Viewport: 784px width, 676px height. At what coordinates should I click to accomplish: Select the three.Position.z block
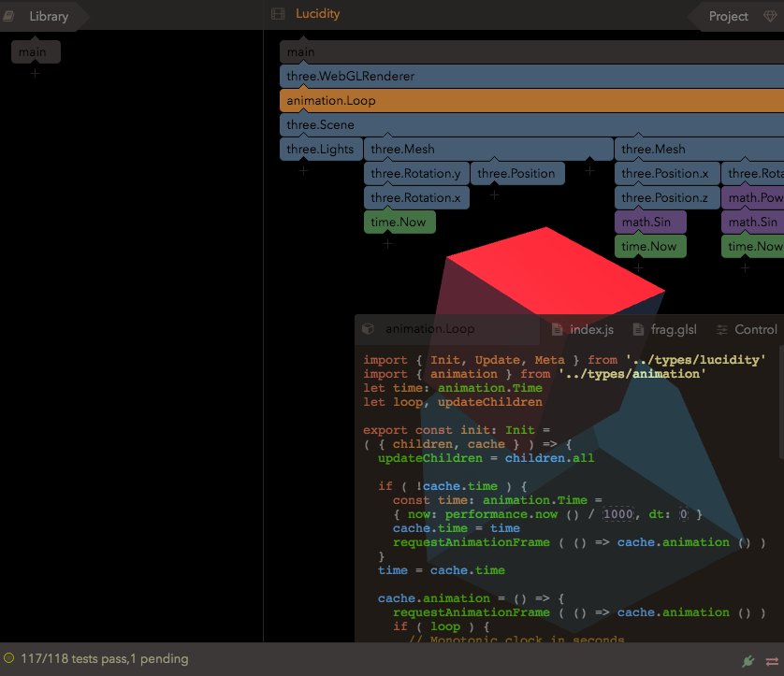[x=667, y=198]
